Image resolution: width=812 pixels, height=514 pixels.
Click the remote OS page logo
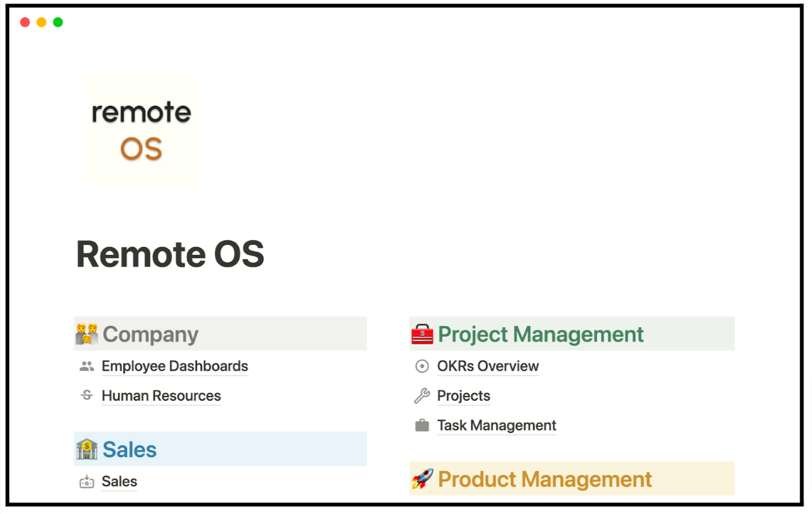coord(142,130)
